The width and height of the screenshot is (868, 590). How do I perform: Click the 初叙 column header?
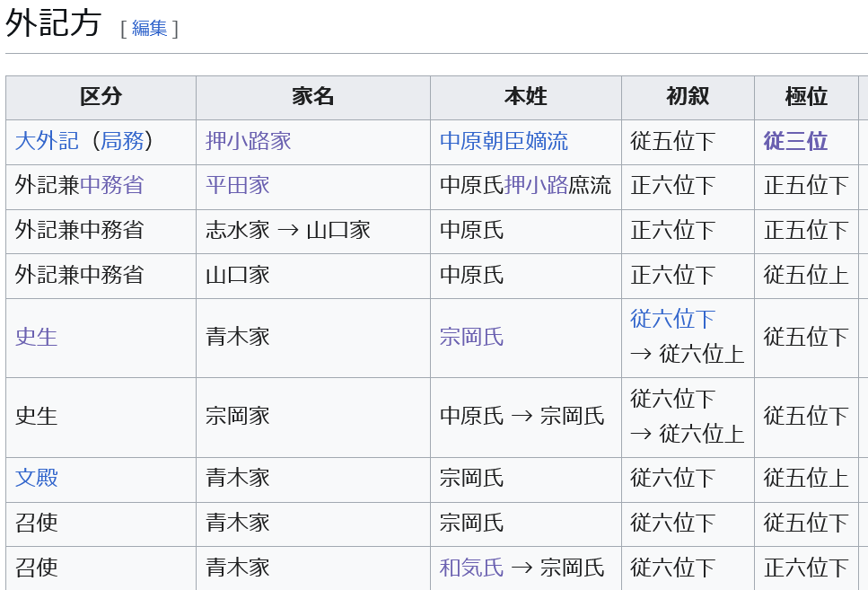pyautogui.click(x=688, y=97)
